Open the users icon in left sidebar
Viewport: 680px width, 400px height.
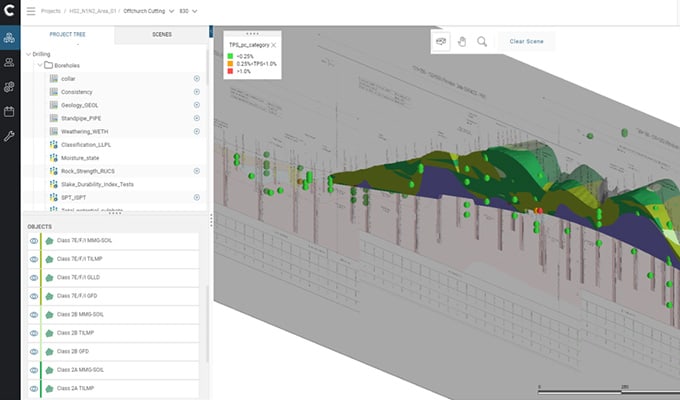(x=9, y=62)
